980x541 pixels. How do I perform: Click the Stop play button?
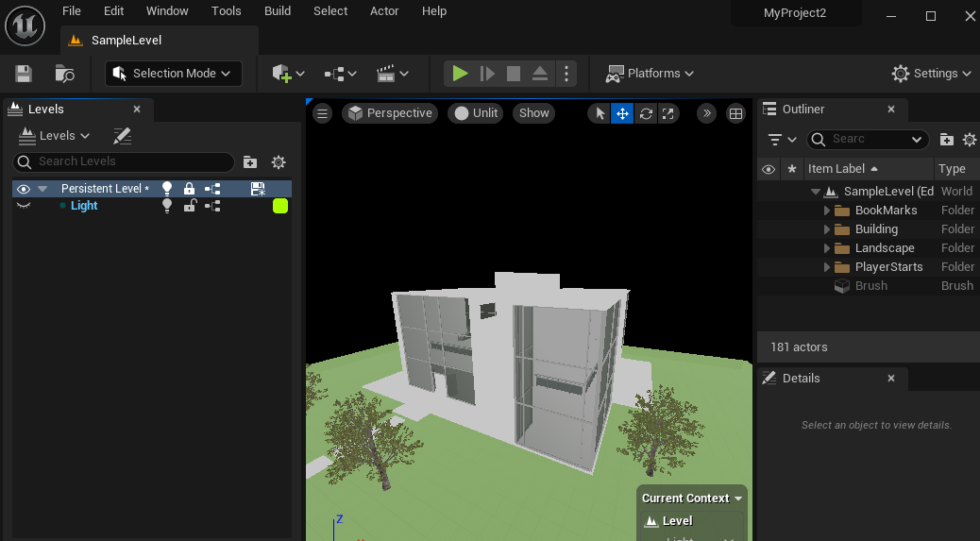click(x=513, y=74)
